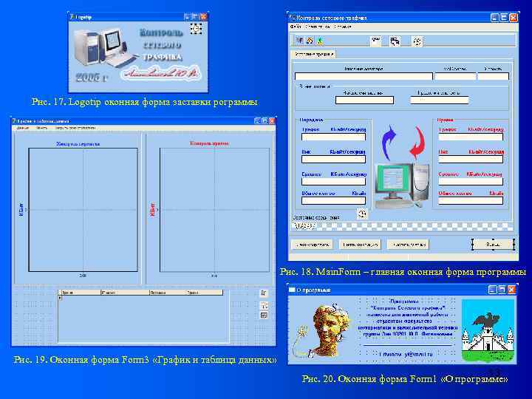Click connection state progress bar in main form
Screen dimensions: 532x399
click(403, 225)
